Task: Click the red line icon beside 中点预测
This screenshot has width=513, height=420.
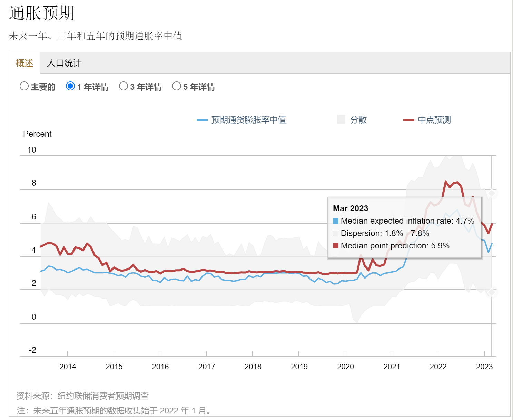Action: click(408, 120)
